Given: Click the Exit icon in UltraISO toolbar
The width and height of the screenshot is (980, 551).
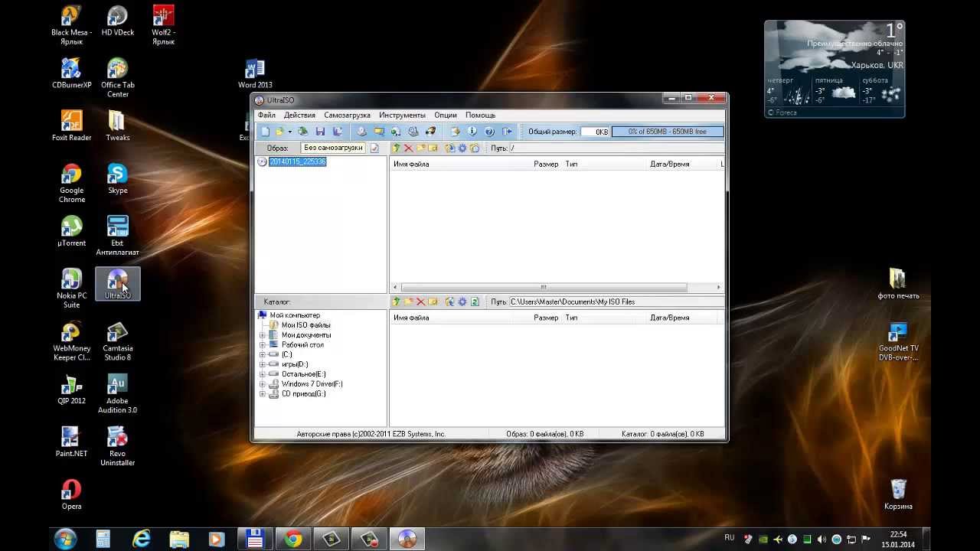Looking at the screenshot, I should [506, 132].
